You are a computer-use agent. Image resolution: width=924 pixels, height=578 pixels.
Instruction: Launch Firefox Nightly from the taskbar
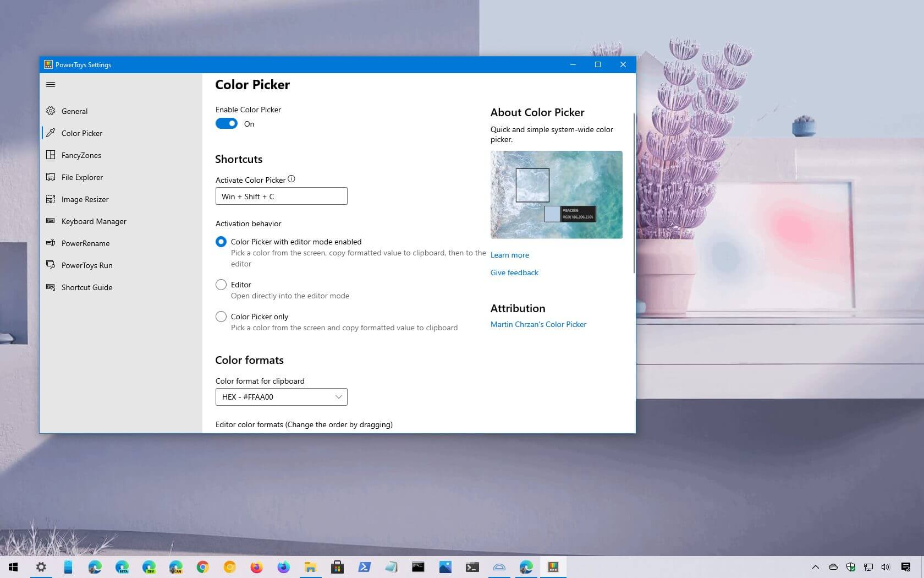283,567
